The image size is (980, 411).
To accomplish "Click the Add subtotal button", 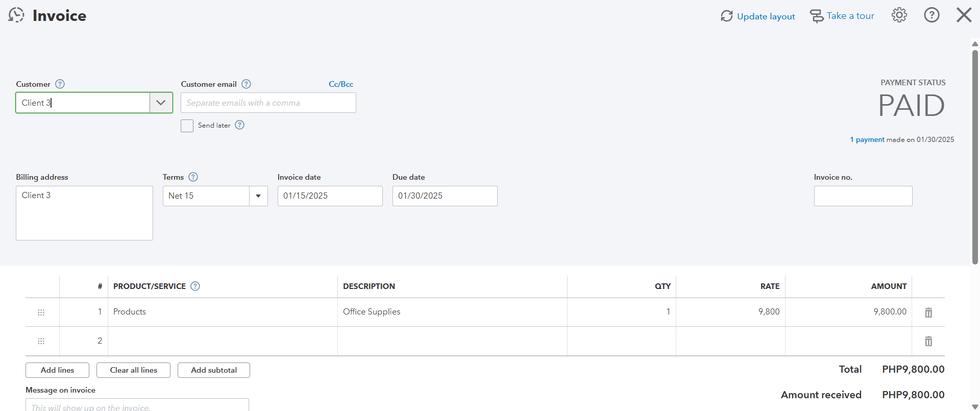I will tap(214, 370).
